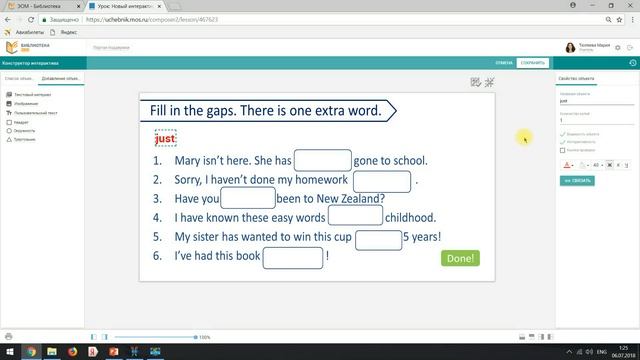Edit the object name field containing just
The image size is (640, 360).
(x=596, y=100)
